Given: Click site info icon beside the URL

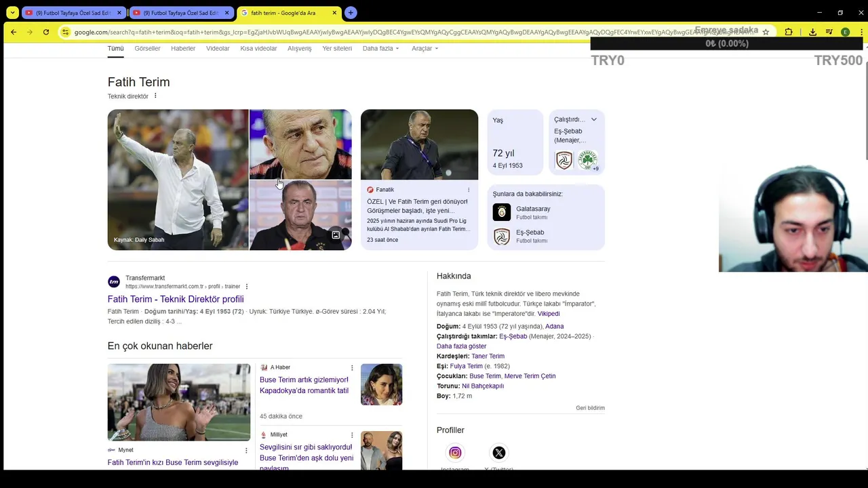Looking at the screenshot, I should pos(65,32).
